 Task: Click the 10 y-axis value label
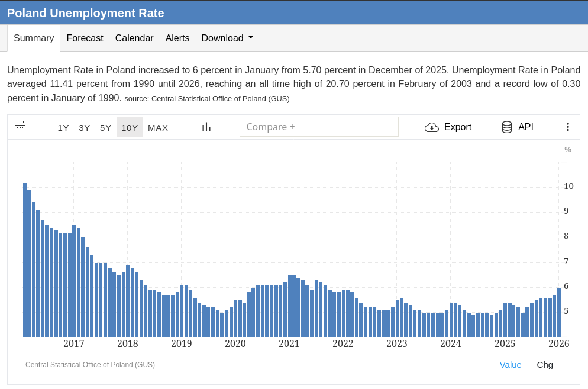pos(568,187)
